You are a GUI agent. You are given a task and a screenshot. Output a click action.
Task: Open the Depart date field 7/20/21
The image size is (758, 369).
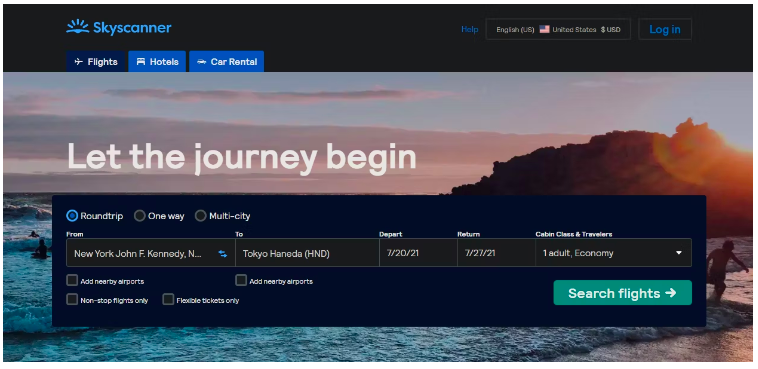click(x=419, y=253)
